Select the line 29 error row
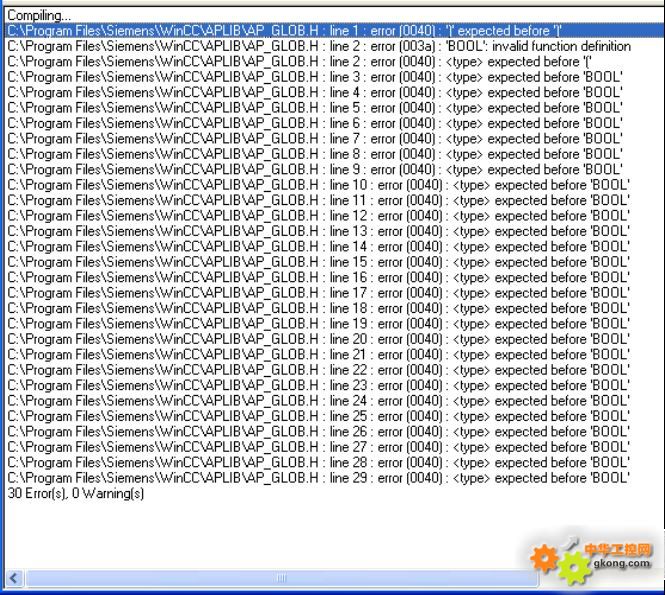665x595 pixels. pyautogui.click(x=319, y=478)
